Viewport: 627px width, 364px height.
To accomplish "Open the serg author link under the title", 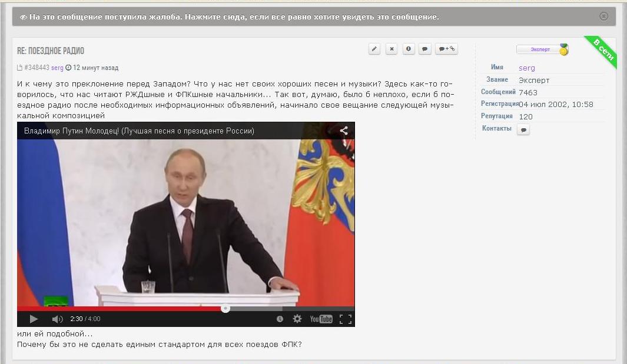I will [57, 68].
